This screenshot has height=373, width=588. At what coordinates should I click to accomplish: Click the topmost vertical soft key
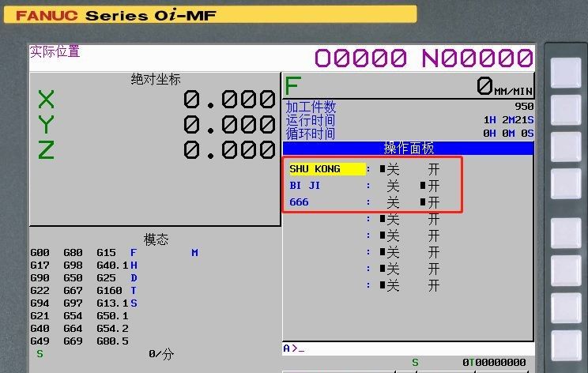[566, 73]
